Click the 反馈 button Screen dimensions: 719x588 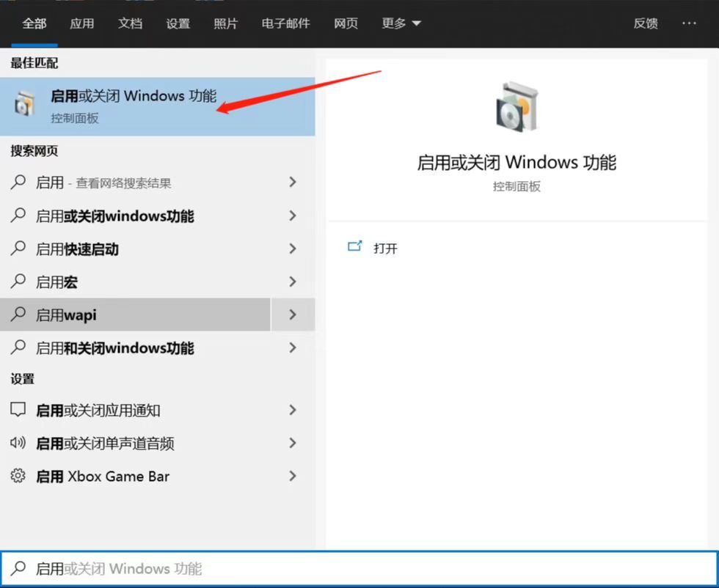pyautogui.click(x=645, y=23)
